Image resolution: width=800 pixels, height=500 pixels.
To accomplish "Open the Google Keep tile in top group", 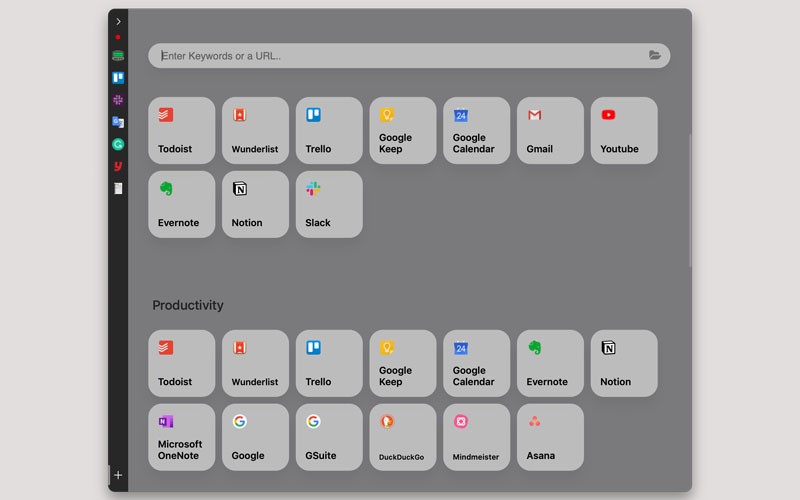I will point(403,131).
